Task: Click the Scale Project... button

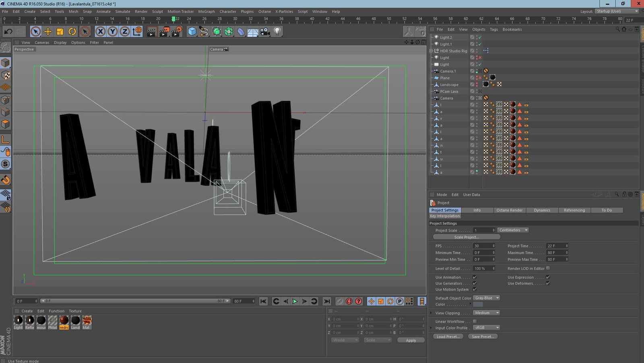Action: [x=466, y=237]
